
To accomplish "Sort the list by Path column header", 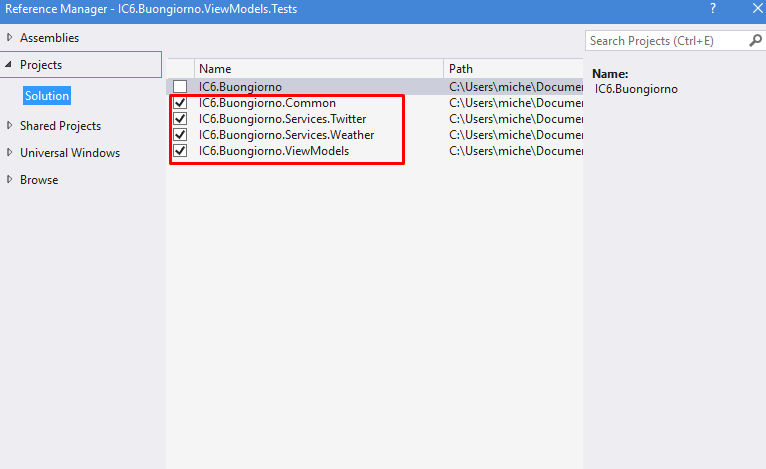I will (512, 69).
